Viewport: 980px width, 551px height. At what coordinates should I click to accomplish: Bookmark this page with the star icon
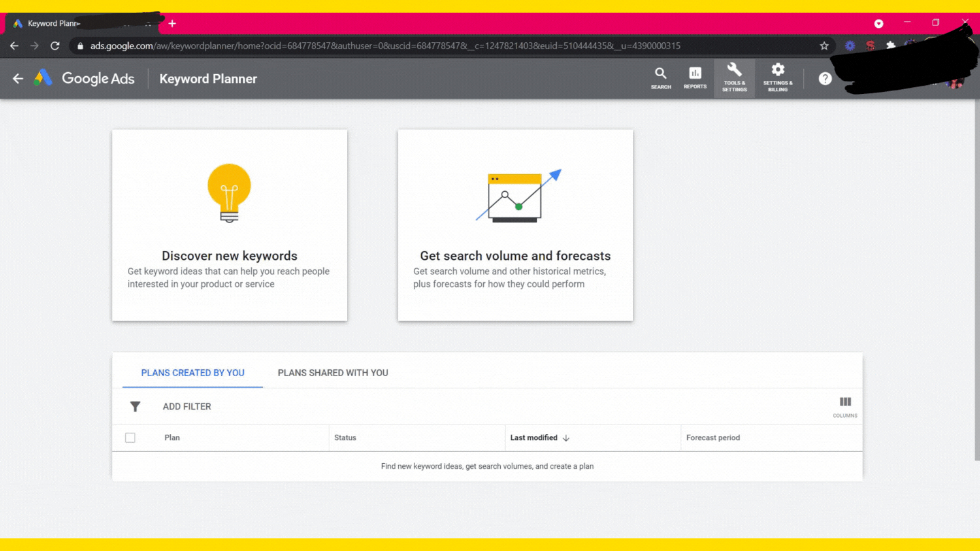[x=824, y=46]
